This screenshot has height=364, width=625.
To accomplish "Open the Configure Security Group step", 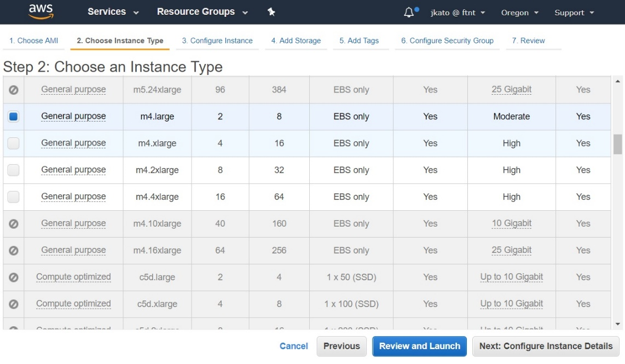I will click(447, 41).
